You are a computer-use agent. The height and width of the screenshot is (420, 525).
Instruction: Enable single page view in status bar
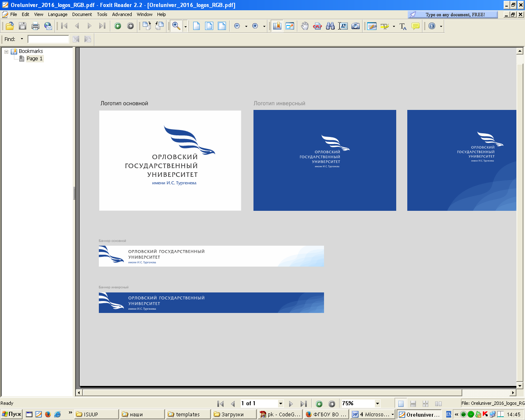401,404
